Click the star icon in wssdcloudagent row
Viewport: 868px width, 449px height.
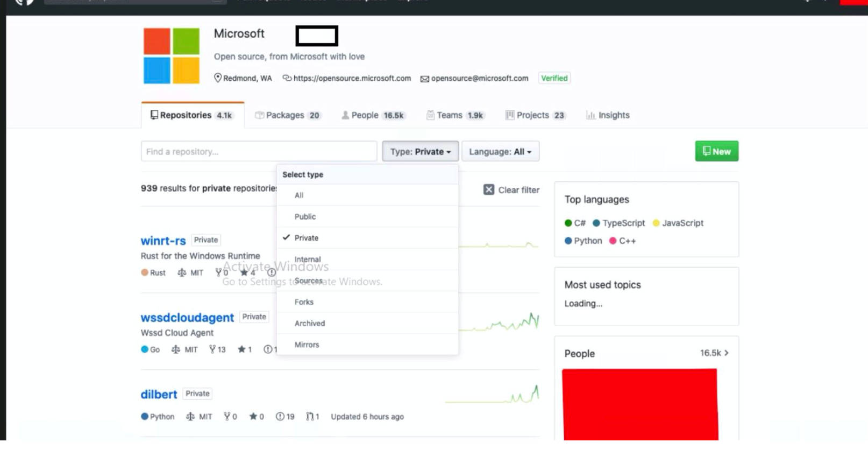point(241,349)
